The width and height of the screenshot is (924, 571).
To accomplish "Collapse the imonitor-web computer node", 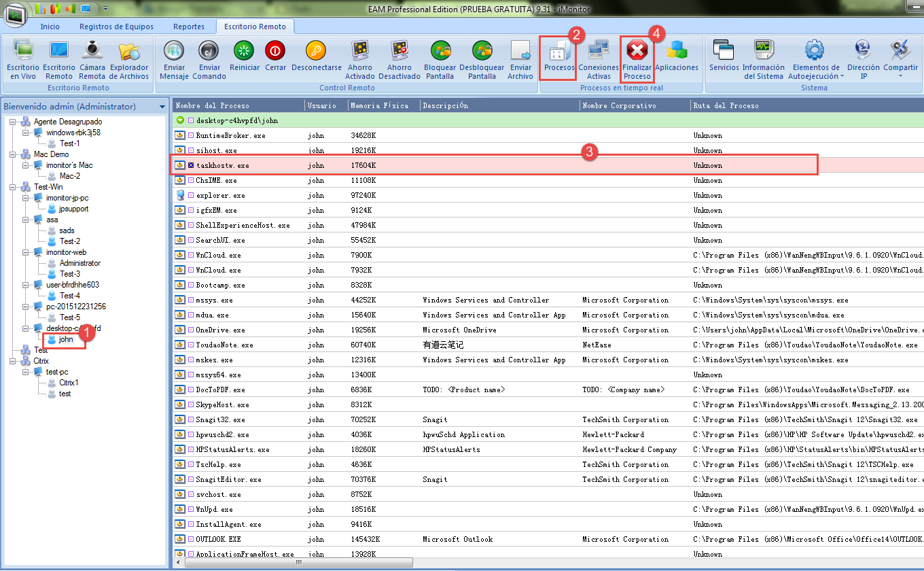I will 25,252.
